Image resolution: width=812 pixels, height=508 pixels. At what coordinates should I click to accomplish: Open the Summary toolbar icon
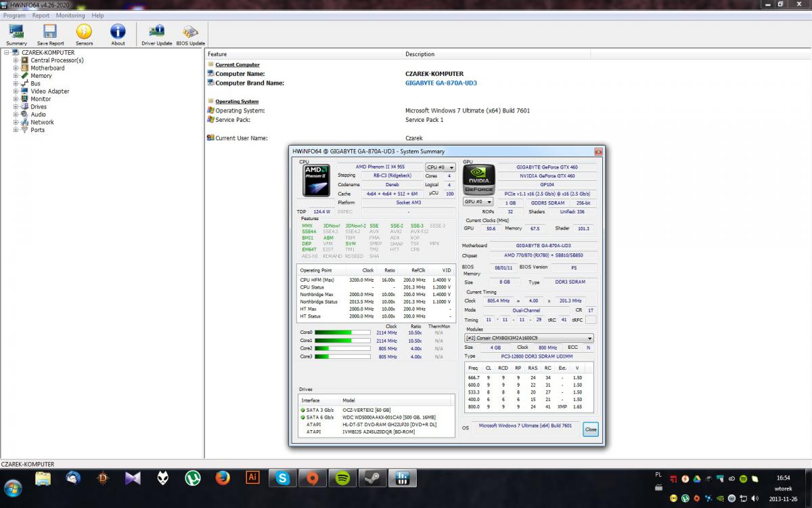(x=17, y=34)
